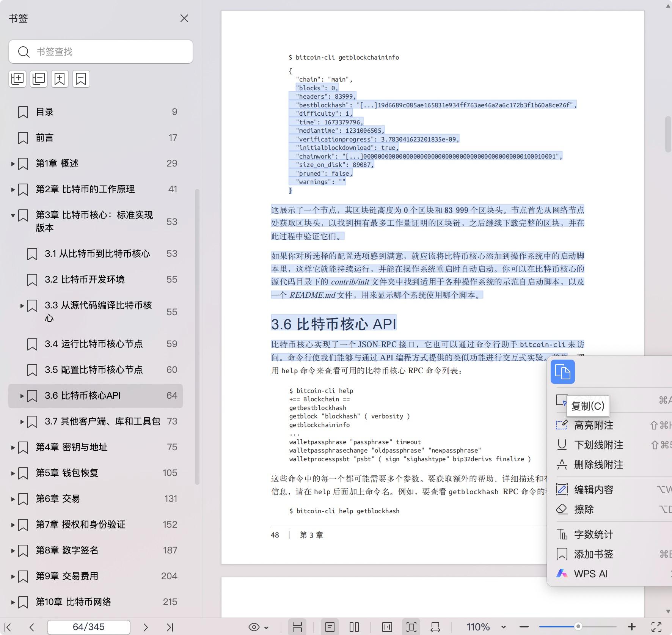The width and height of the screenshot is (672, 635).
Task: Click the blue copy icon in popup
Action: [x=562, y=372]
